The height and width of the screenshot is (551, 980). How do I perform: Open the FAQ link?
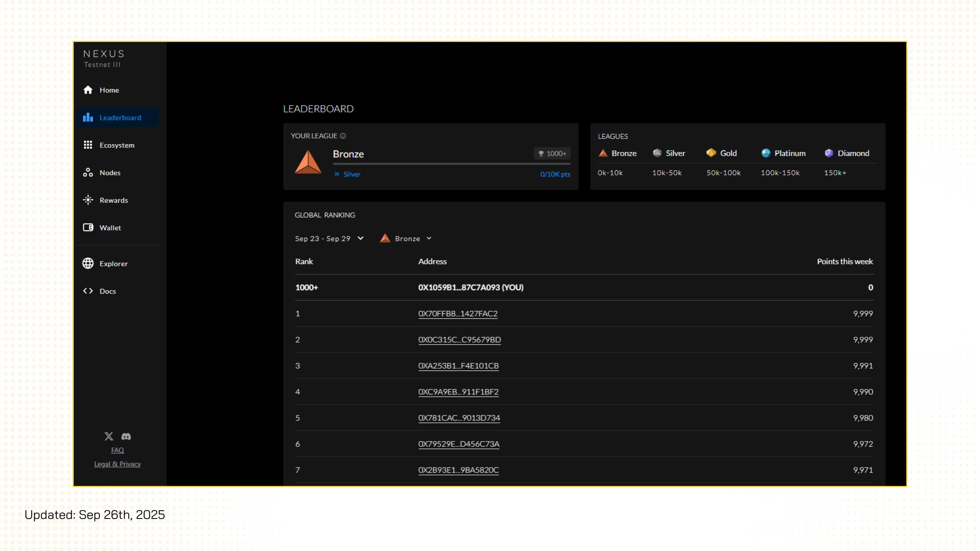coord(117,450)
